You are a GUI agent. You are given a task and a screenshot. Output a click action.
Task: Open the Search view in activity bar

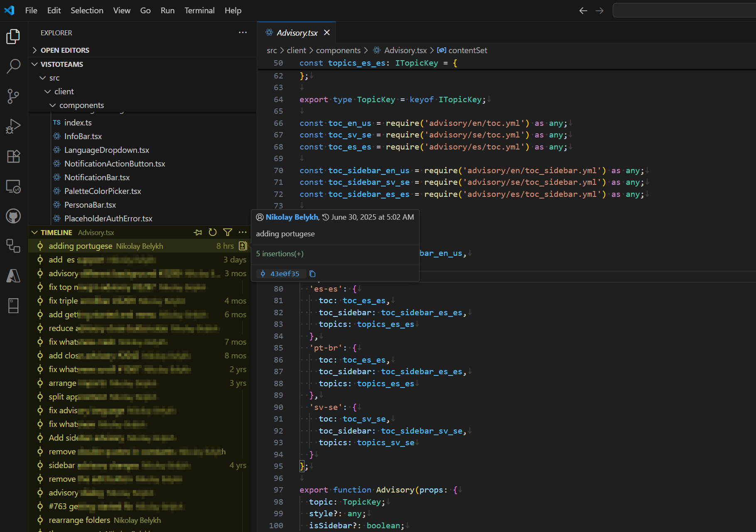pyautogui.click(x=13, y=66)
